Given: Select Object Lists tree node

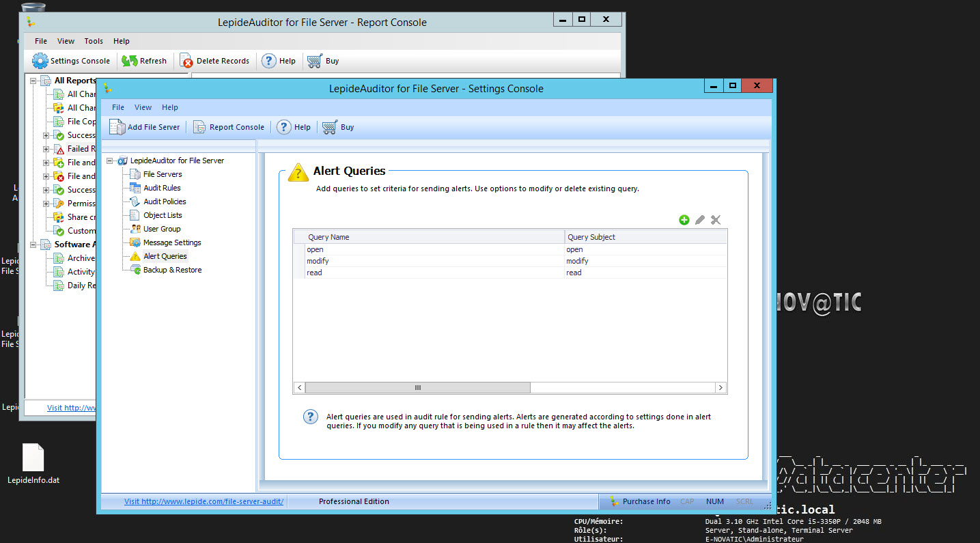Looking at the screenshot, I should pyautogui.click(x=163, y=215).
